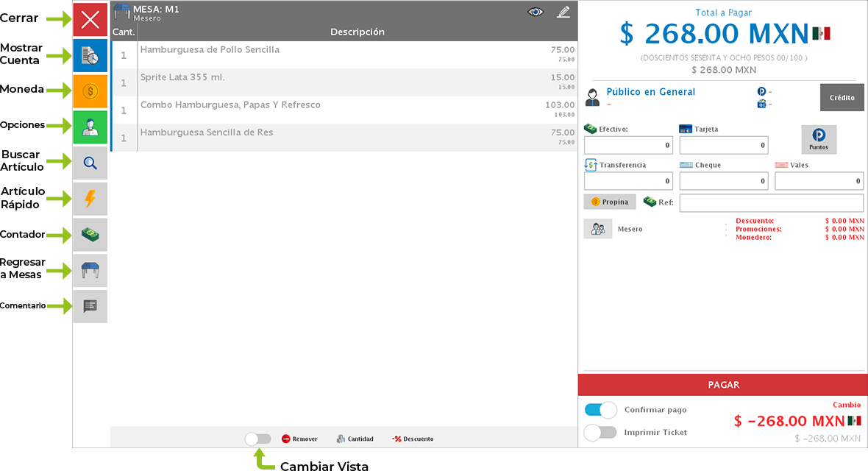Click the Buscar Artículo magnifier icon

pyautogui.click(x=90, y=163)
